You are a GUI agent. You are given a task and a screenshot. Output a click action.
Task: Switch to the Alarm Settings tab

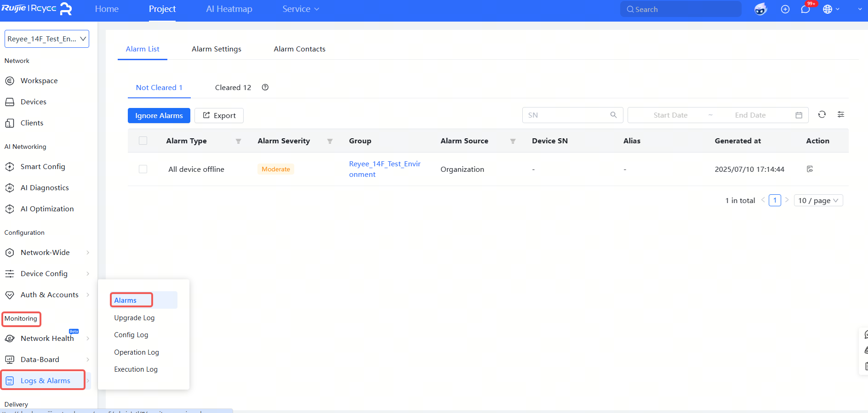coord(216,49)
